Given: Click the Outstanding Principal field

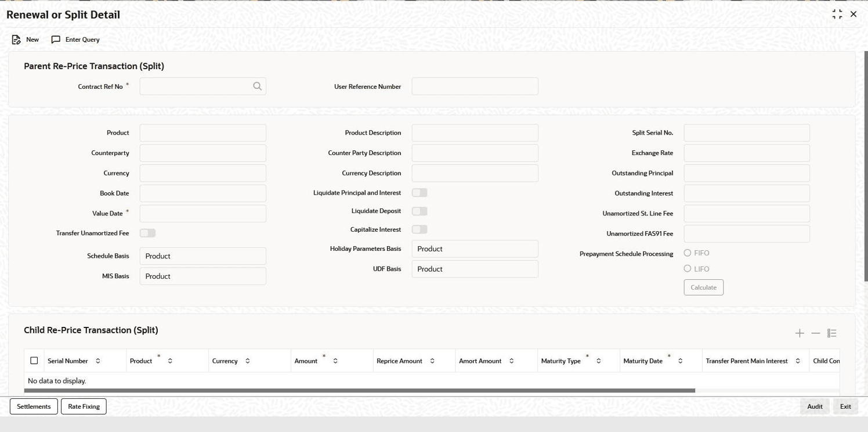Looking at the screenshot, I should click(747, 173).
